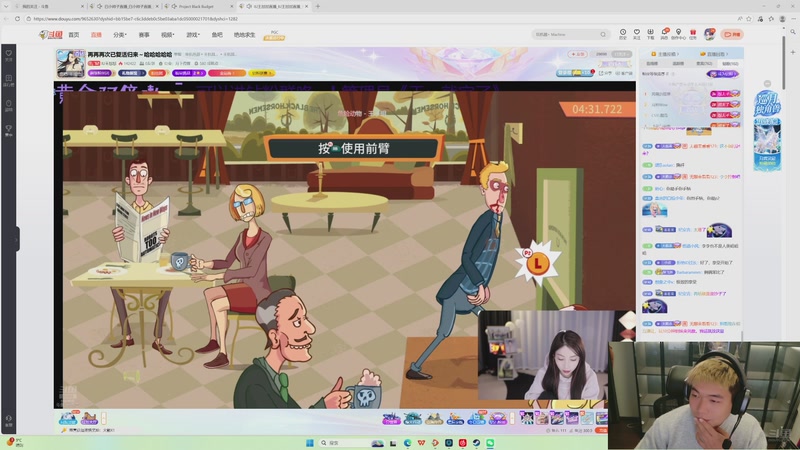
Task: Click the second gift icon below the video on the left
Action: click(x=89, y=418)
